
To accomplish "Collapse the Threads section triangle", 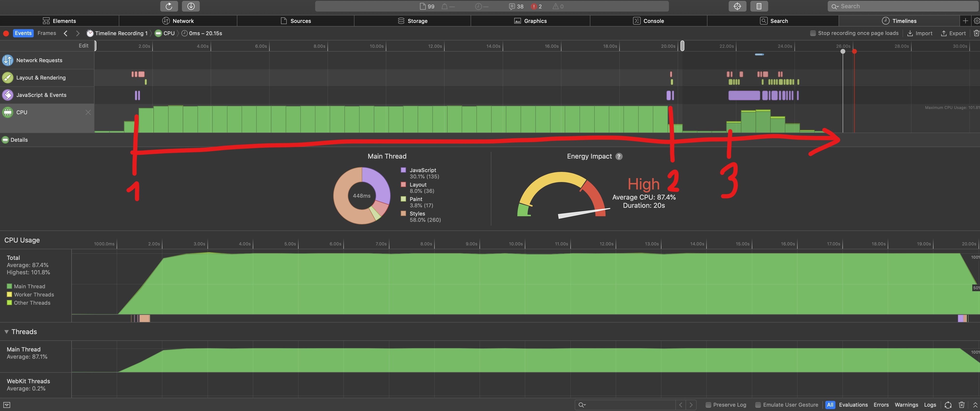I will 7,332.
